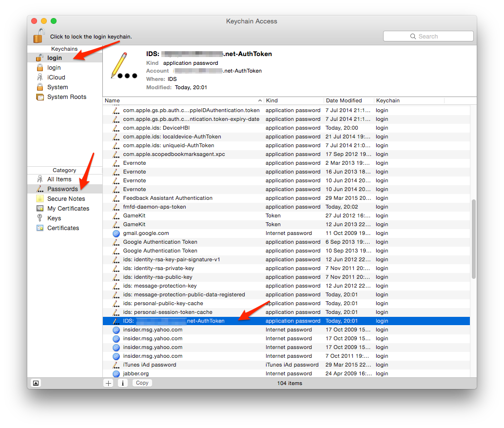Sort by Date Modified column header
This screenshot has height=428, width=504.
349,100
